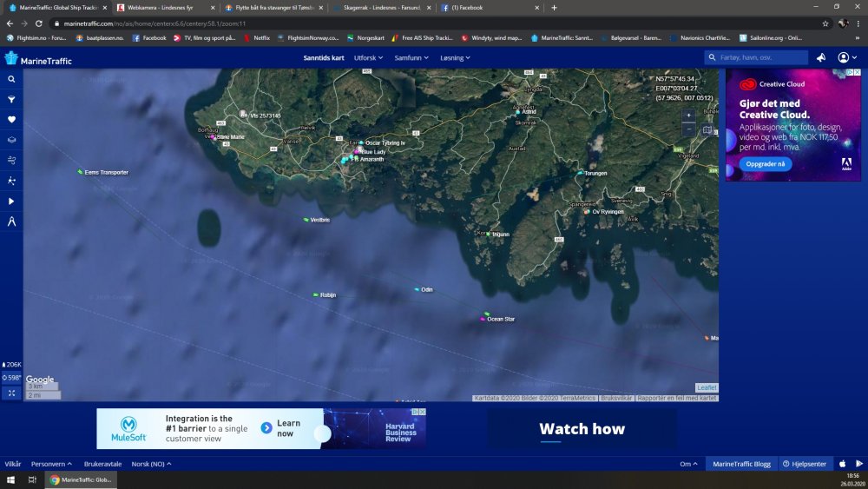Zoom out the map with minus button
Image resolution: width=868 pixels, height=489 pixels.
tap(688, 129)
